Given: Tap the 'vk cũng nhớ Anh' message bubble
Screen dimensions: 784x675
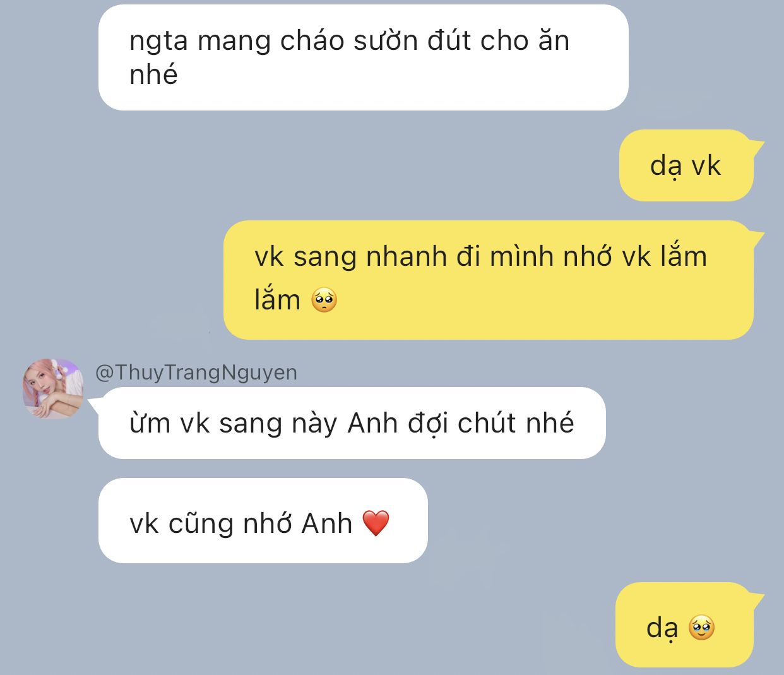Looking at the screenshot, I should (263, 520).
